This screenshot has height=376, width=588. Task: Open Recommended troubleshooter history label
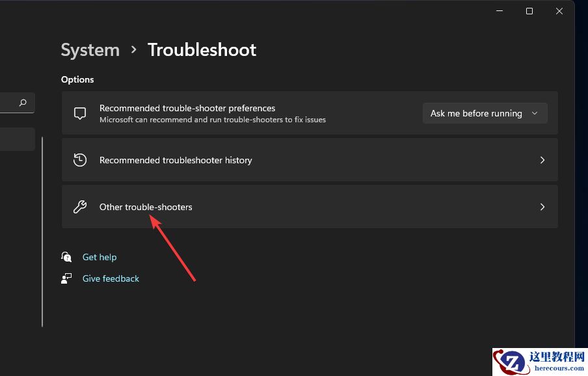click(x=176, y=160)
